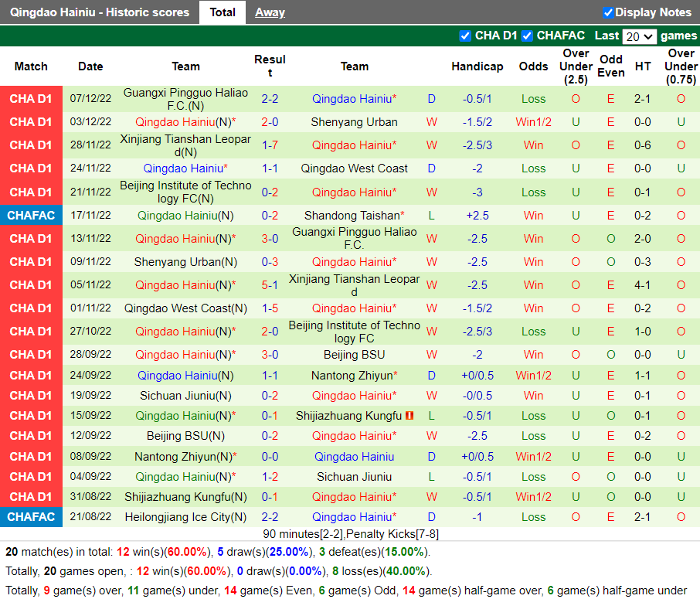The height and width of the screenshot is (599, 700).
Task: Open the Shenyang Urban team page
Action: click(x=355, y=121)
